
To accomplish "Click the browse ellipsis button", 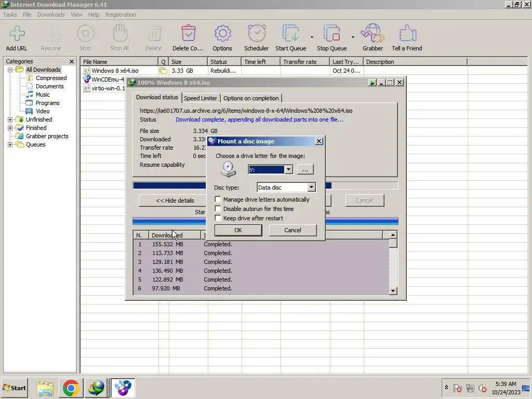I will (x=305, y=170).
